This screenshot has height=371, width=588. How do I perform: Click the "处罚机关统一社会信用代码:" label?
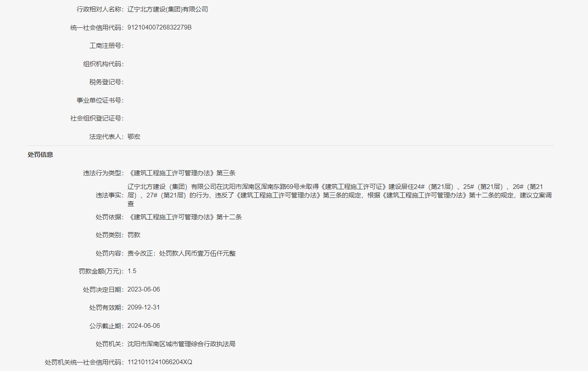tap(85, 362)
